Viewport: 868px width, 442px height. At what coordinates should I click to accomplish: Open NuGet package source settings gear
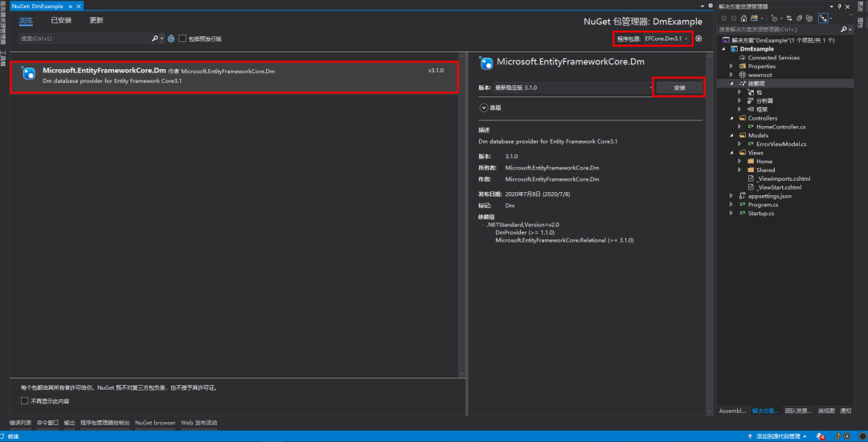(699, 39)
